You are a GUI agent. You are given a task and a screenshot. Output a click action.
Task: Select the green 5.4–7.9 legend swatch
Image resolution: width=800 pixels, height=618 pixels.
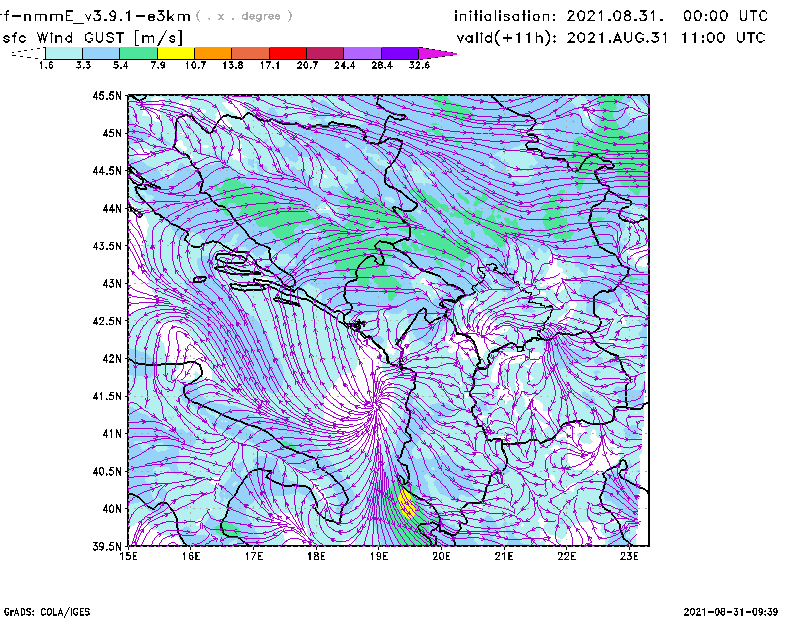point(138,53)
